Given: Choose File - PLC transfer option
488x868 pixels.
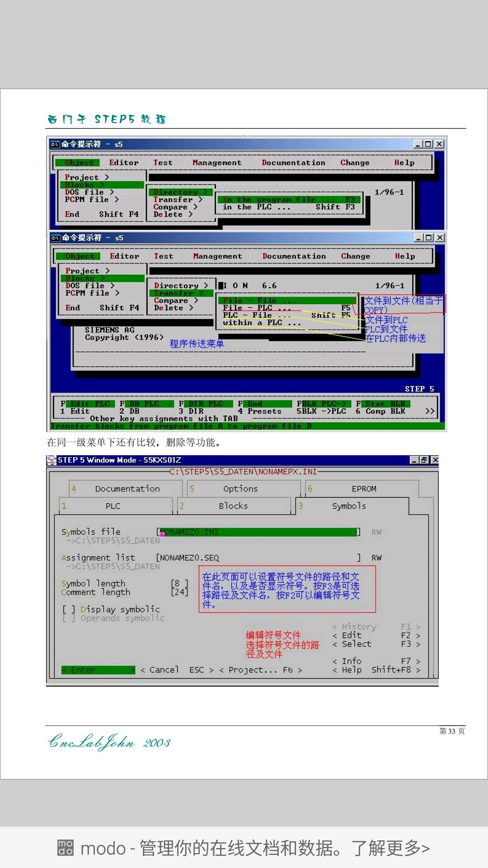Looking at the screenshot, I should point(286,308).
